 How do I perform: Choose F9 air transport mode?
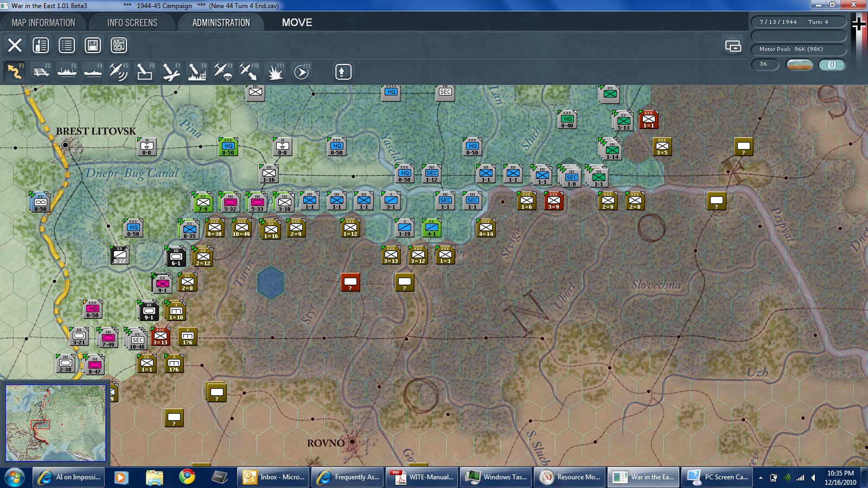pos(223,72)
